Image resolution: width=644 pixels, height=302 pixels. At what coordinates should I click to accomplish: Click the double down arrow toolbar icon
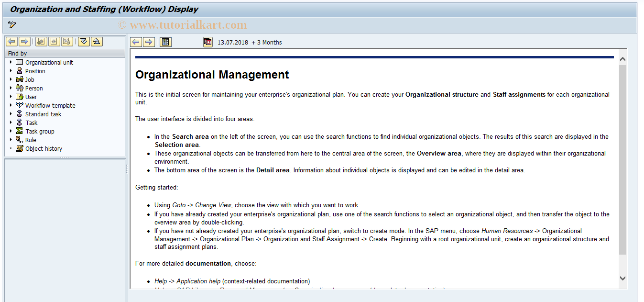coord(84,42)
